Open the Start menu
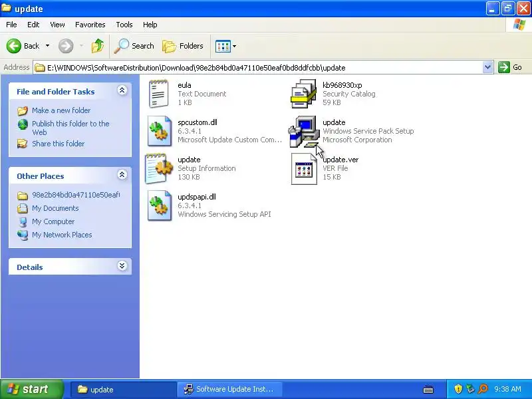The image size is (532, 399). coord(32,389)
